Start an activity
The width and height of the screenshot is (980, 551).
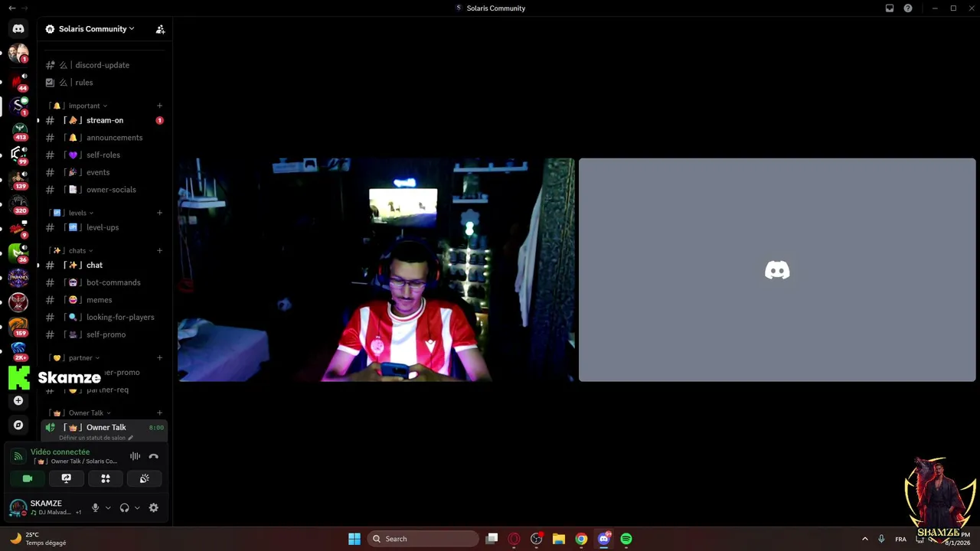[x=106, y=478]
